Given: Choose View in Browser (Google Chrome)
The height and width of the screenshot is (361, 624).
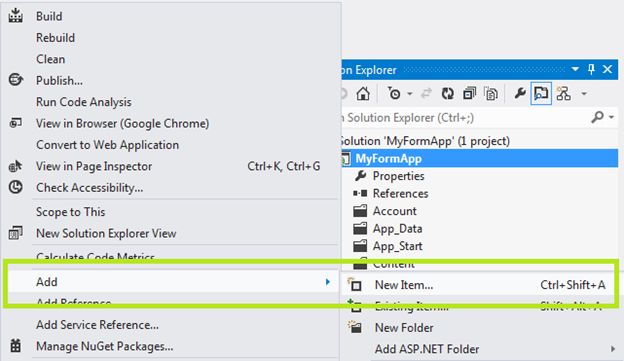Looking at the screenshot, I should 171,124.
